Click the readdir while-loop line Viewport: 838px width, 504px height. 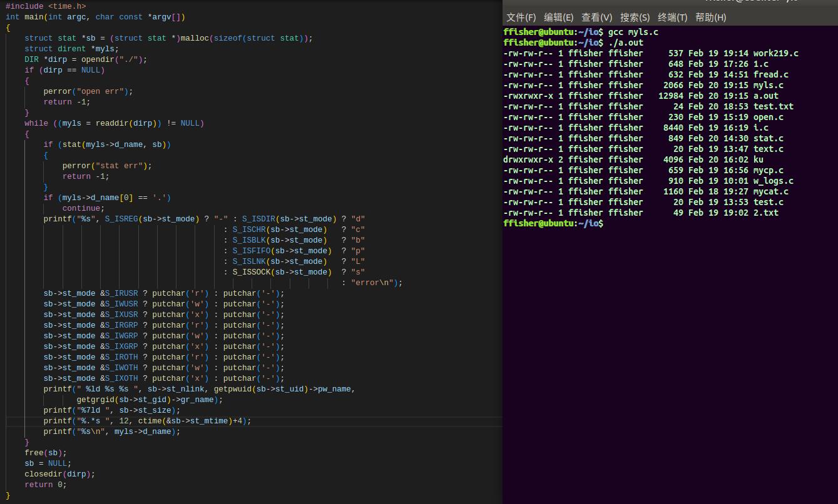click(115, 123)
